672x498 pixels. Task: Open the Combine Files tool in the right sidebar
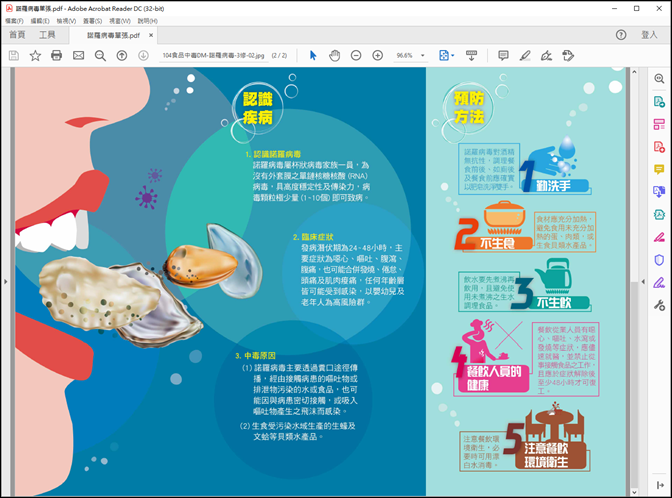[659, 192]
